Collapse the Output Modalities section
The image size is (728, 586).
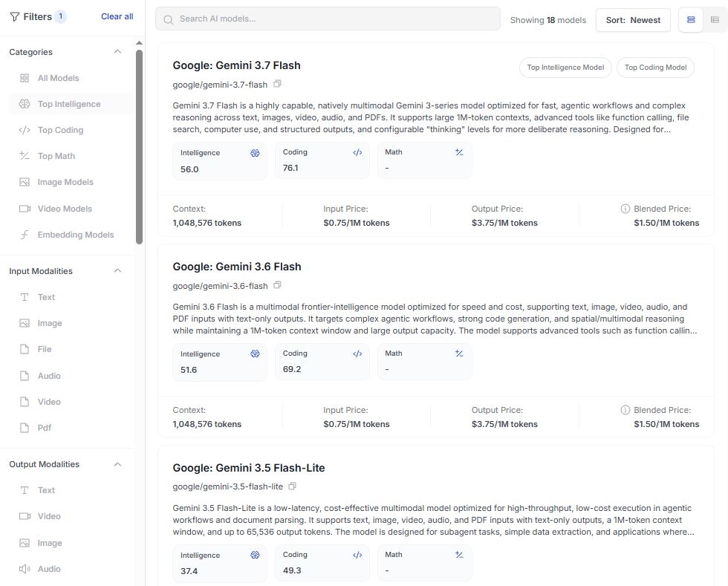point(117,464)
